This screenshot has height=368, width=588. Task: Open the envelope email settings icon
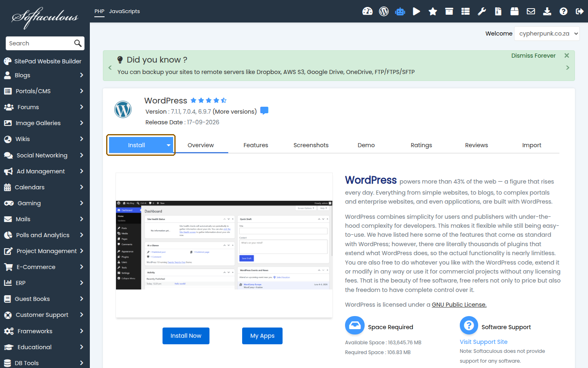pyautogui.click(x=531, y=11)
